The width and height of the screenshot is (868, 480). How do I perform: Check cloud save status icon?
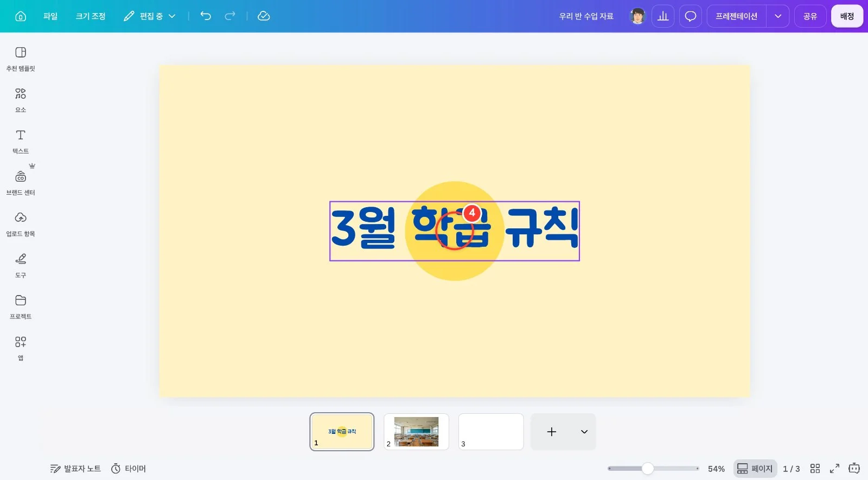264,16
